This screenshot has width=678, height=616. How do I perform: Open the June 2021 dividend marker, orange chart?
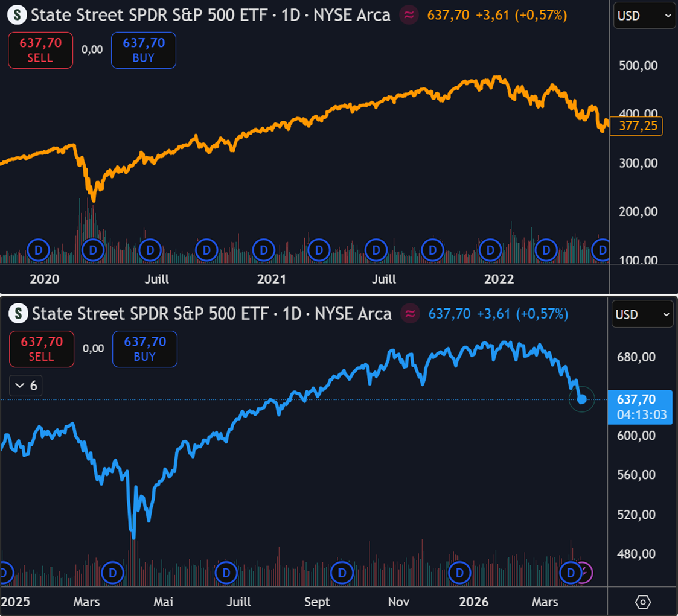376,250
